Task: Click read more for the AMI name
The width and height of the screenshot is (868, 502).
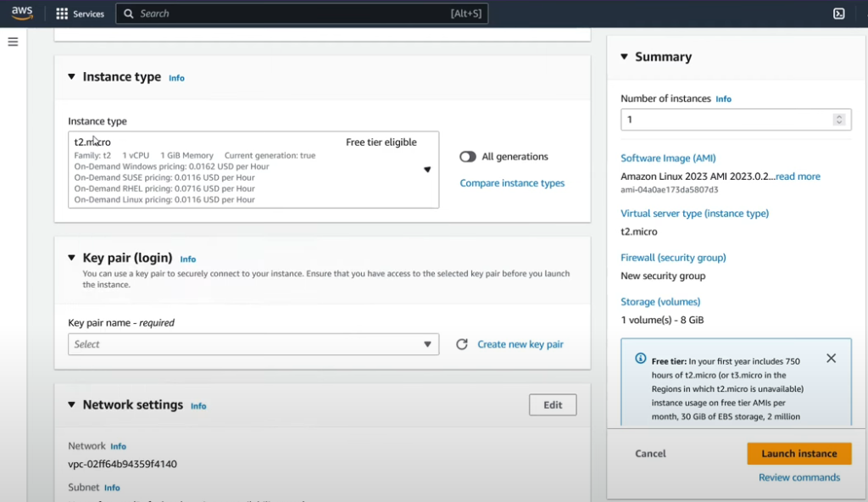Action: tap(798, 176)
